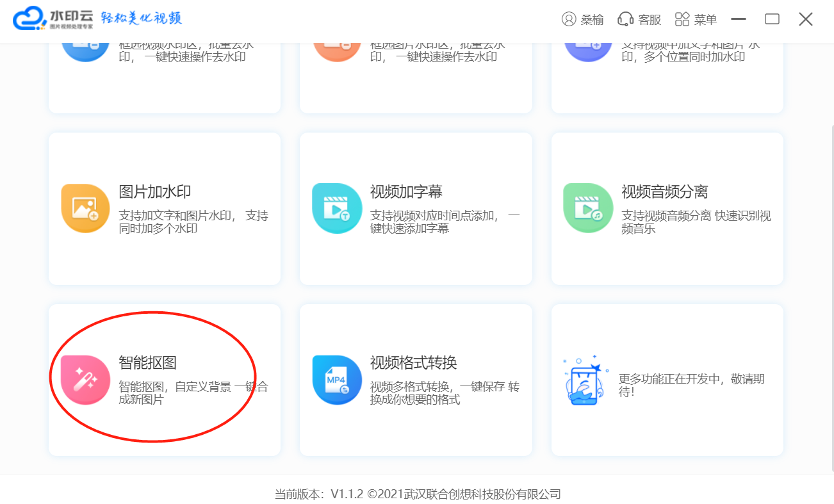Click 支持视频对应时间点添加 description
The image size is (834, 504).
[x=445, y=222]
